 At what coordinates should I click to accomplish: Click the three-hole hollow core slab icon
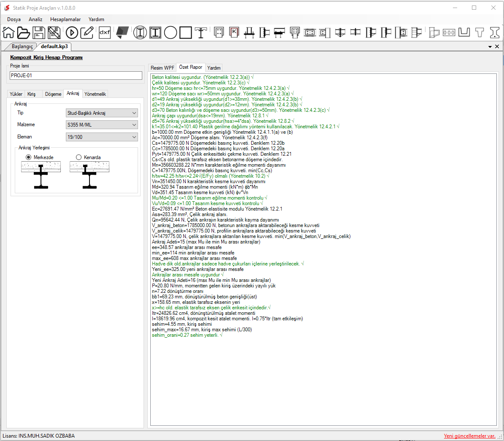449,32
